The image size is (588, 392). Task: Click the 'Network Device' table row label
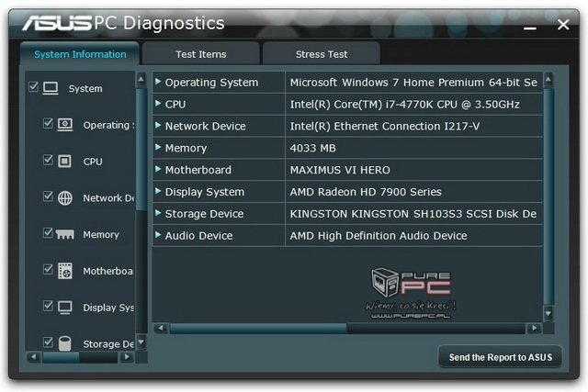206,127
